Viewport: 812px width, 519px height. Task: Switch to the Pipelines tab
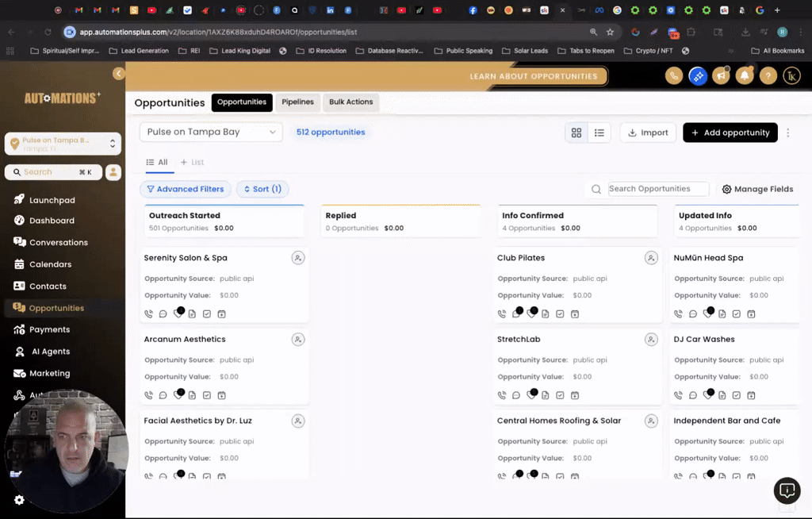coord(298,102)
